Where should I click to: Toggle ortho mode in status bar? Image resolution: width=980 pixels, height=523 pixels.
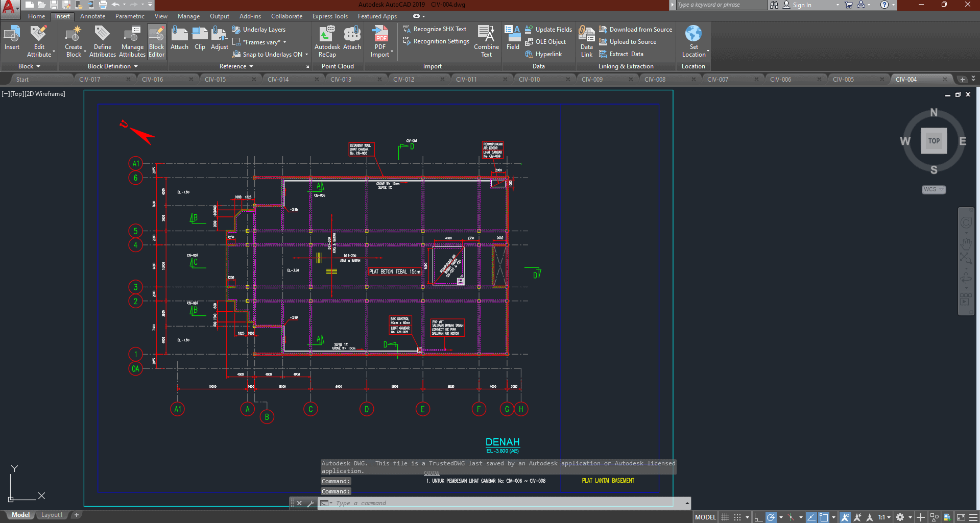click(x=758, y=517)
